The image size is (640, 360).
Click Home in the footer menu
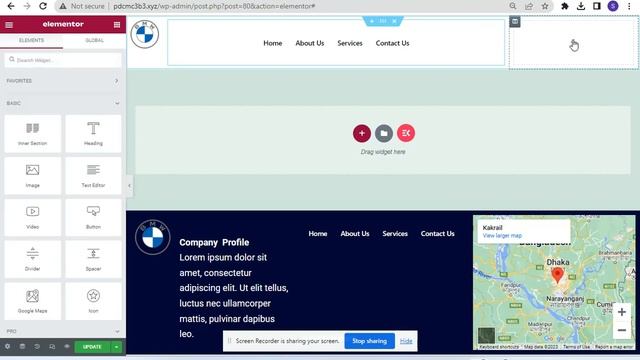tap(318, 233)
